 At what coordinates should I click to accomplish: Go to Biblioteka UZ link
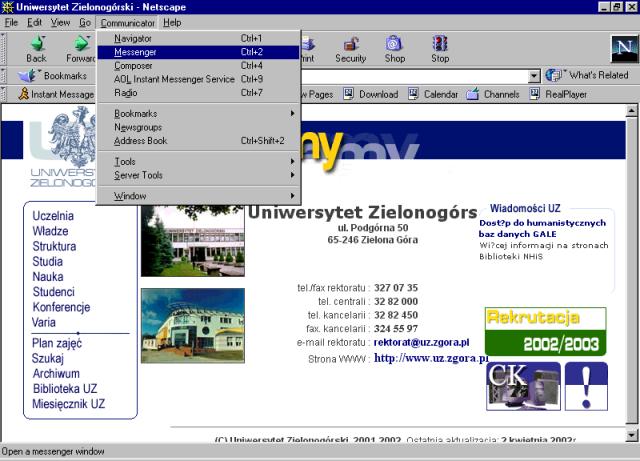pos(65,389)
